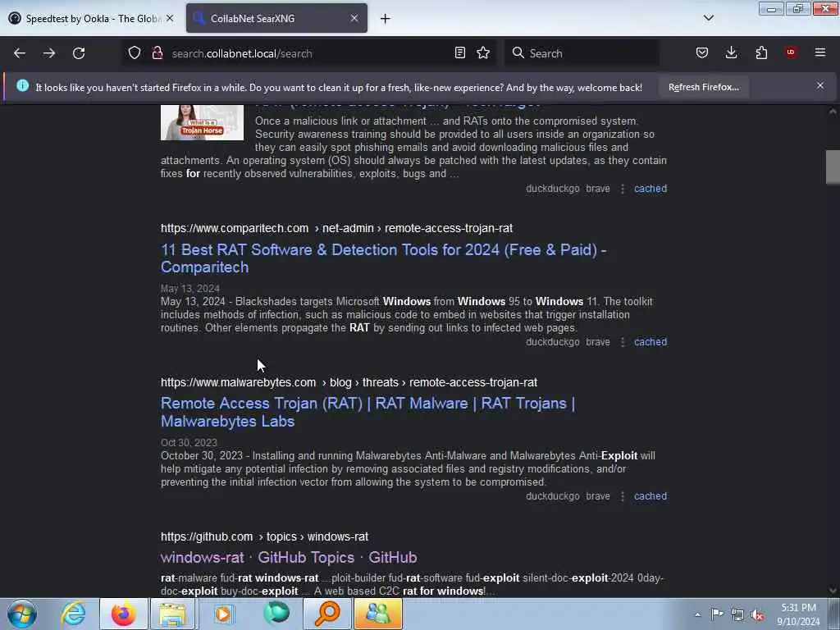Open the network tray icon
The image size is (840, 630).
click(x=737, y=615)
